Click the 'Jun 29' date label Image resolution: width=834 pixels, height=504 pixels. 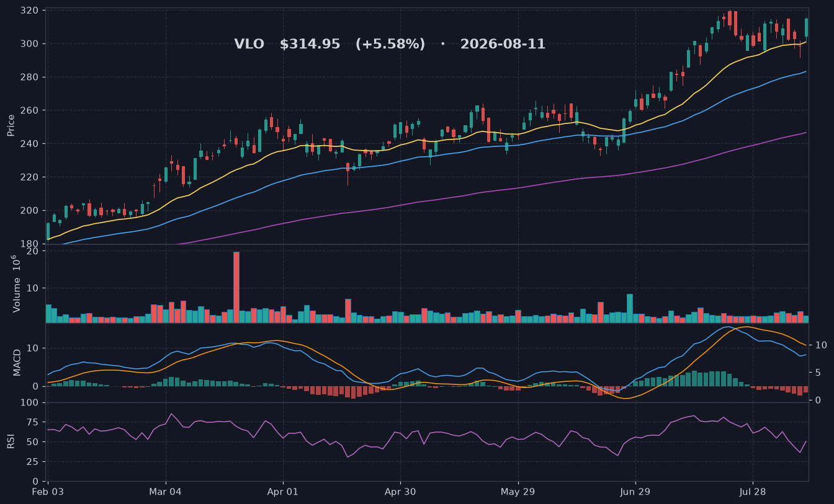pyautogui.click(x=635, y=492)
